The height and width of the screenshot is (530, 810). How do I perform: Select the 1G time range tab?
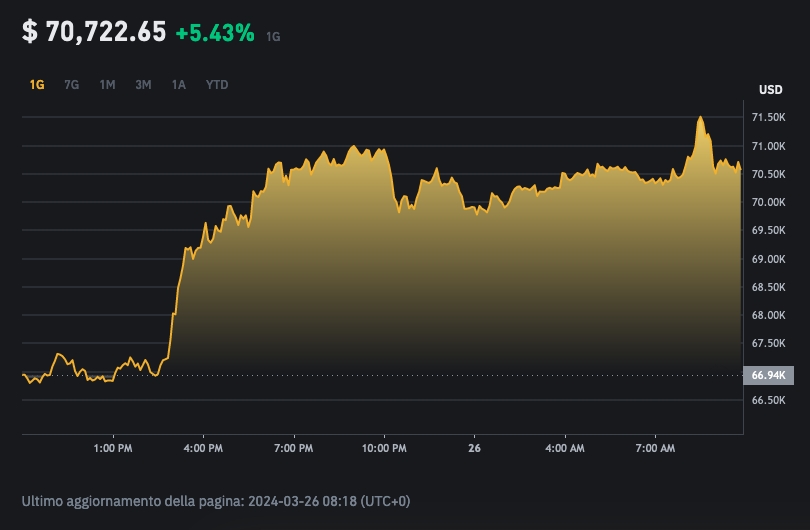37,85
